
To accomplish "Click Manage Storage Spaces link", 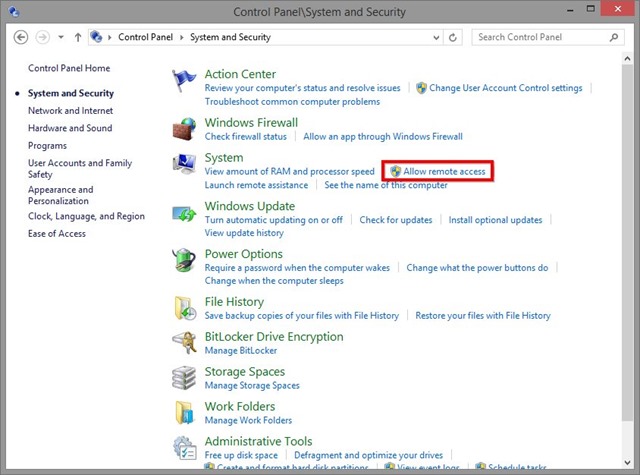I will coord(252,386).
